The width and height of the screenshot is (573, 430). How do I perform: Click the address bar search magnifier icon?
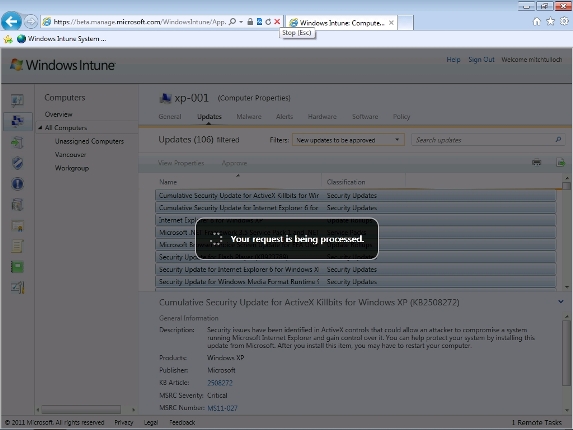pyautogui.click(x=232, y=22)
